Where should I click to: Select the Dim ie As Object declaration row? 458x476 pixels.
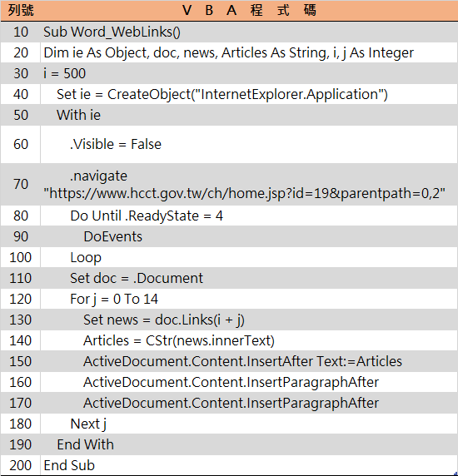pos(228,52)
